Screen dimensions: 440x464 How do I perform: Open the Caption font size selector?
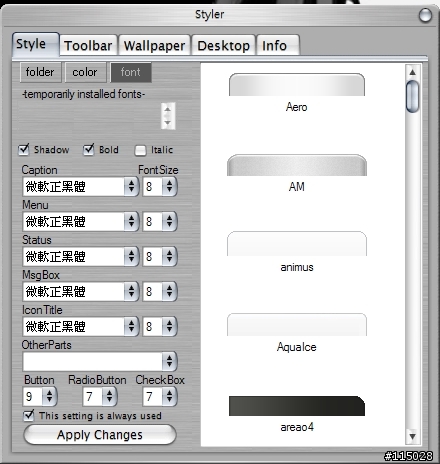(x=169, y=186)
